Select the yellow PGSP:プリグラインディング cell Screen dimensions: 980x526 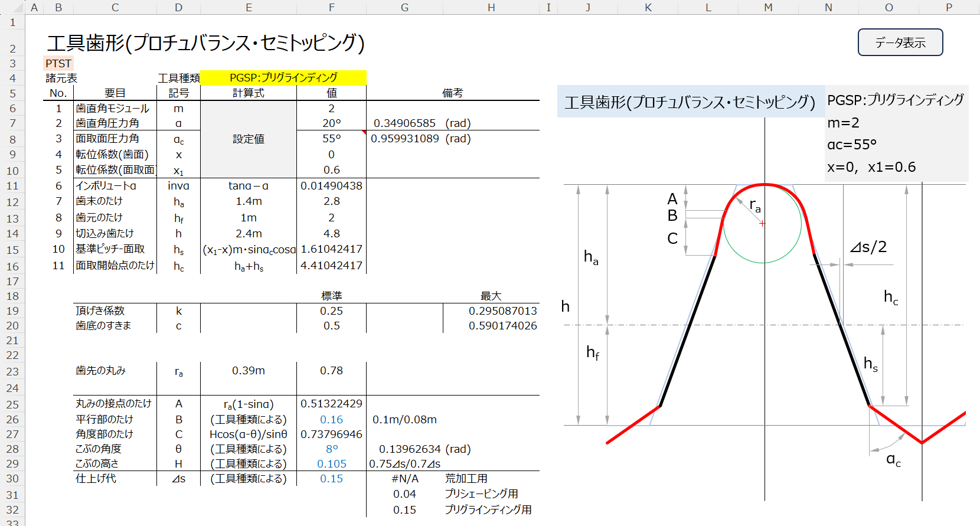pyautogui.click(x=283, y=78)
